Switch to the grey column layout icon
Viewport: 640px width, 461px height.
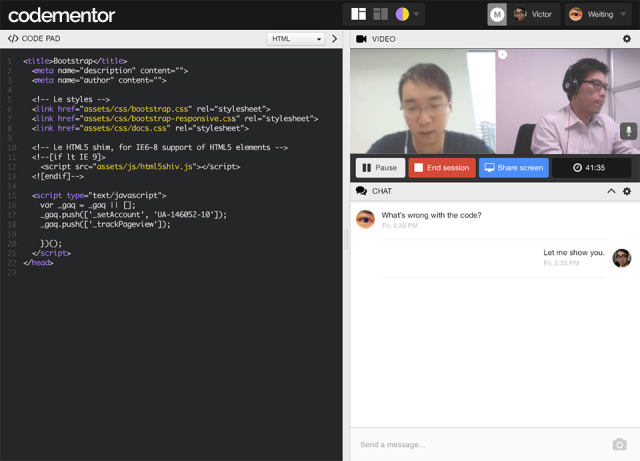click(x=380, y=14)
